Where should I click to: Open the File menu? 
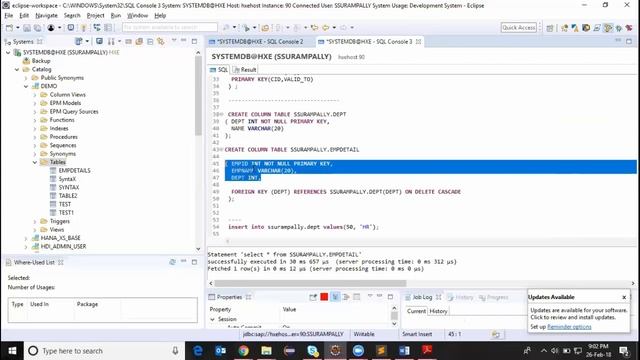9,16
